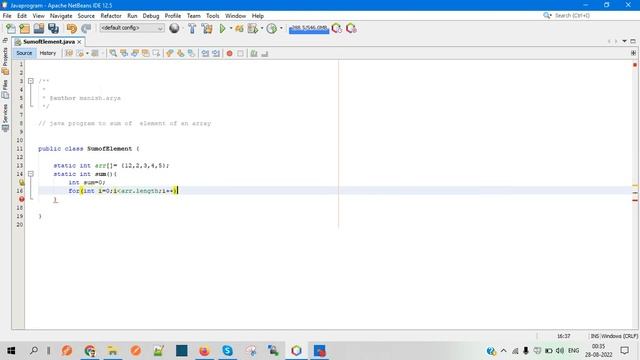Collapse the javadoc comment fold on line 3
The height and width of the screenshot is (360, 640).
31,81
